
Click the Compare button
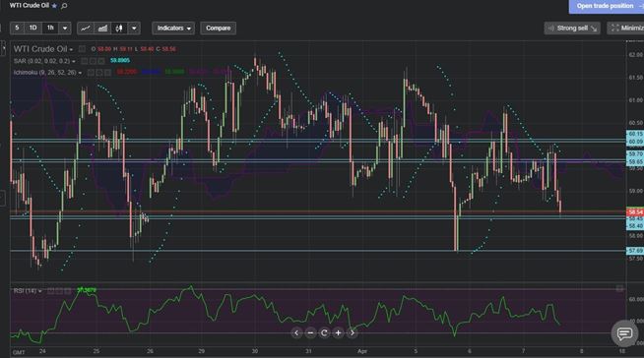click(218, 29)
